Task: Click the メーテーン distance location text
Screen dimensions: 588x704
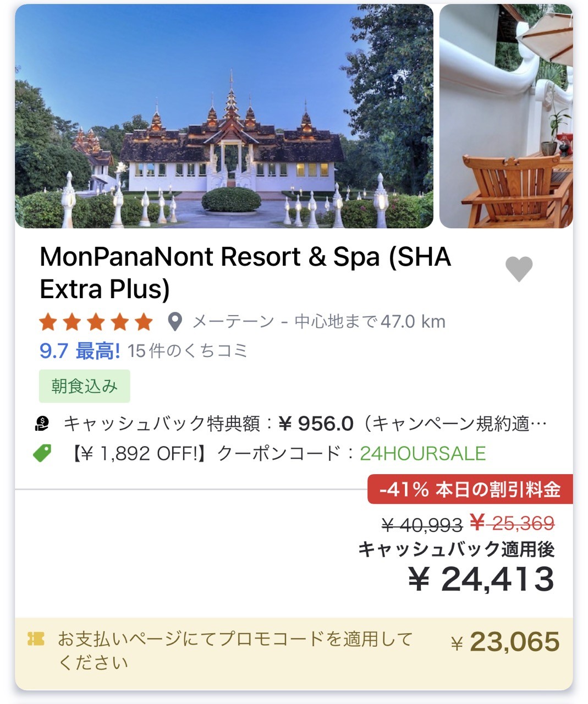Action: (x=319, y=322)
